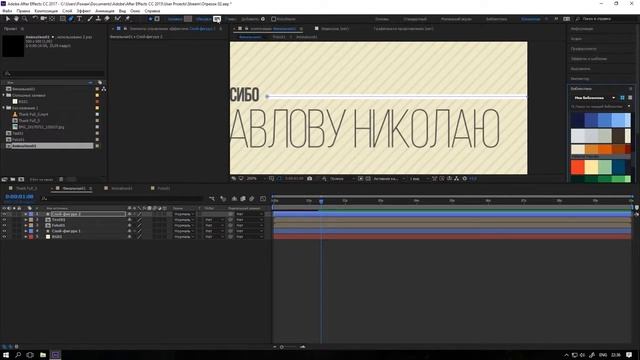Open the project flowchart icon beside the file list
640x360 pixels.
104,89
